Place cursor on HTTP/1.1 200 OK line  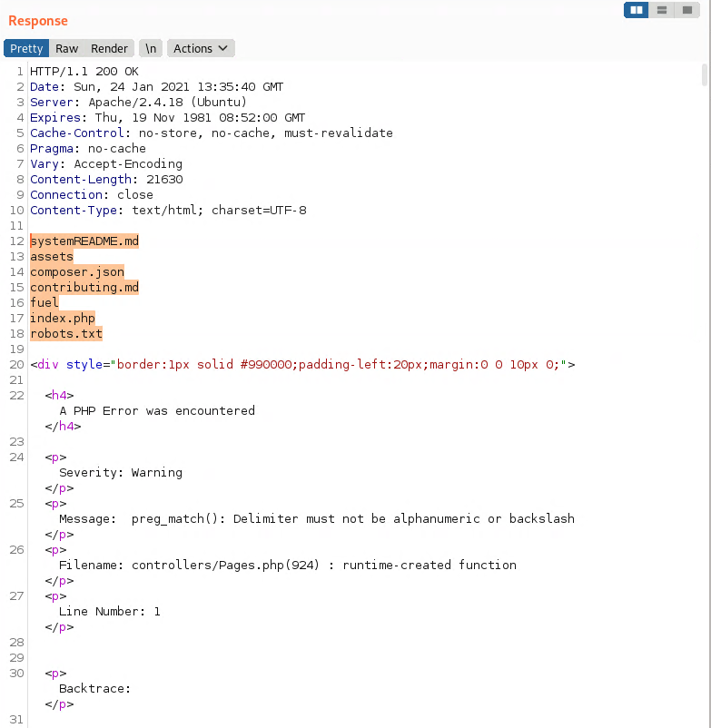pos(84,71)
